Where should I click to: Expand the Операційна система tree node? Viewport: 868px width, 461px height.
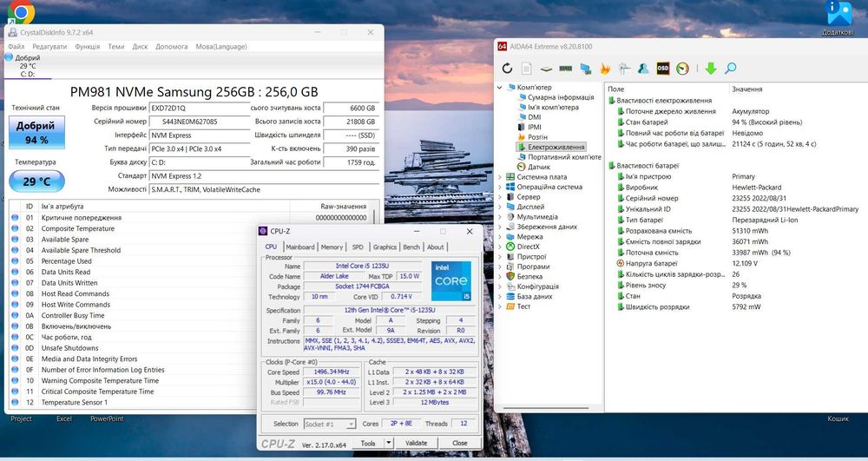pos(500,187)
